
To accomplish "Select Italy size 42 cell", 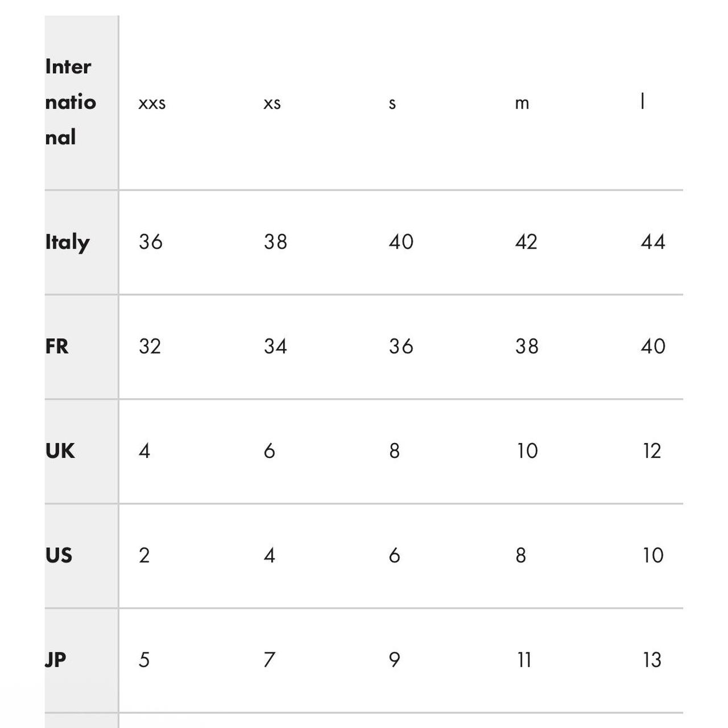I will [526, 242].
